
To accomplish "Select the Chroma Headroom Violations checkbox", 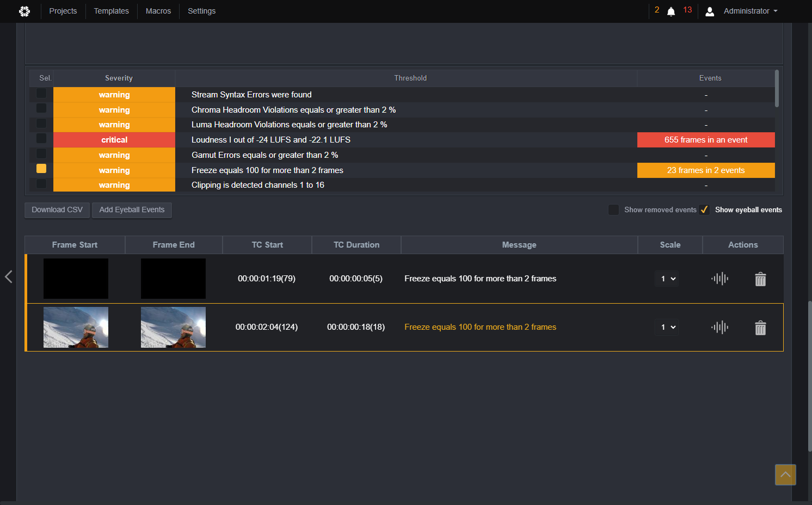I will [41, 108].
